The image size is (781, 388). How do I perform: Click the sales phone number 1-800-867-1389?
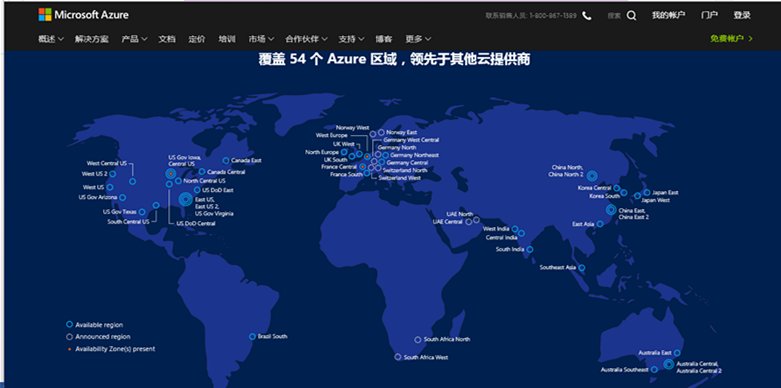tap(553, 16)
